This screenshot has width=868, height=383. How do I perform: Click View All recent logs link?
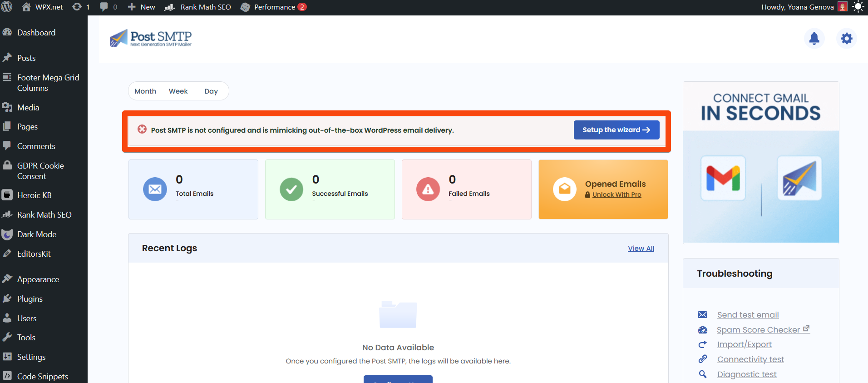click(641, 249)
